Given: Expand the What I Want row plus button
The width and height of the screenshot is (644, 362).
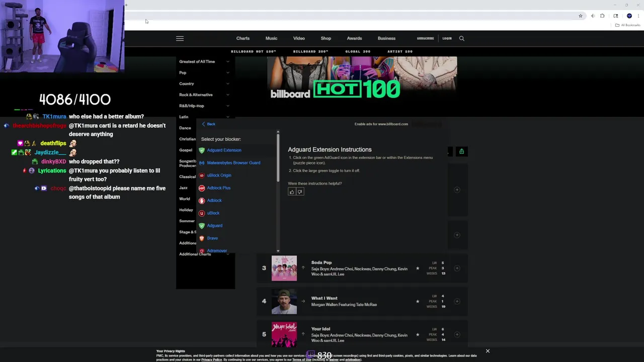Looking at the screenshot, I should pos(457,301).
